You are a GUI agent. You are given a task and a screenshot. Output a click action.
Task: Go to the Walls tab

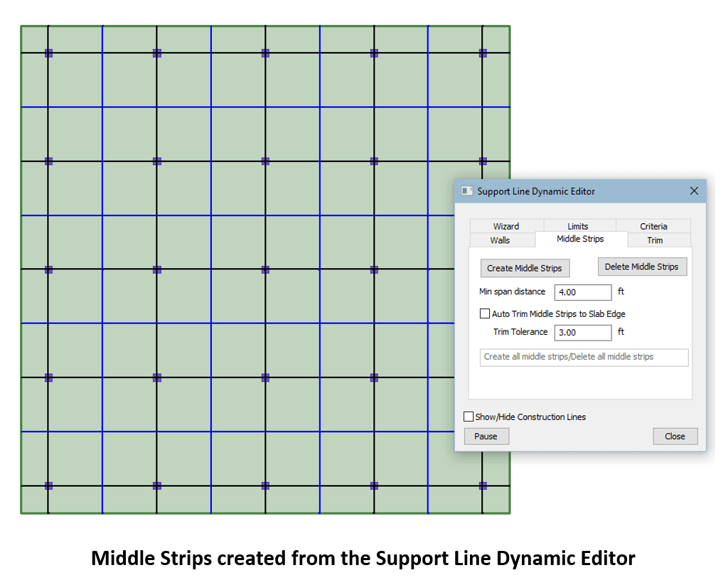click(500, 240)
